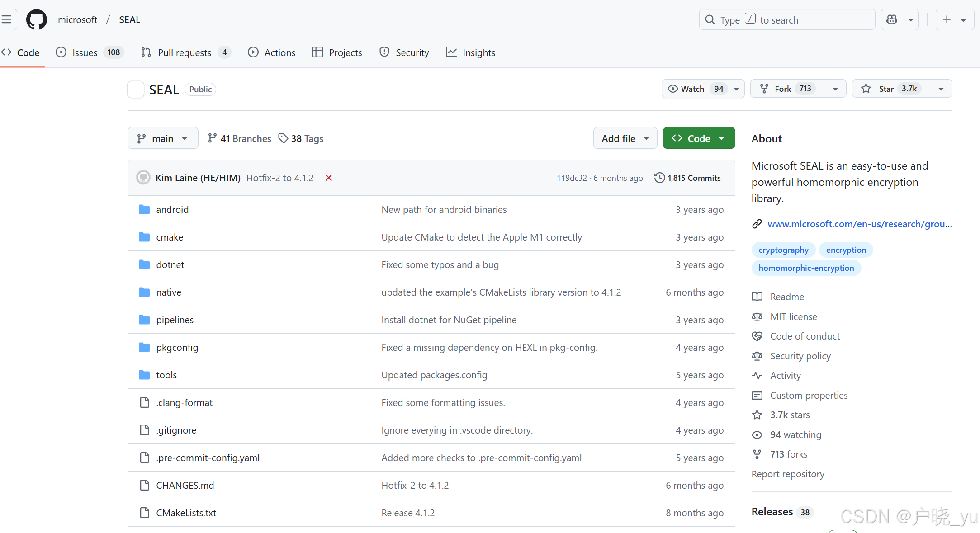The height and width of the screenshot is (533, 980).
Task: Click the tags icon showing 38 Tags
Action: pyautogui.click(x=283, y=138)
